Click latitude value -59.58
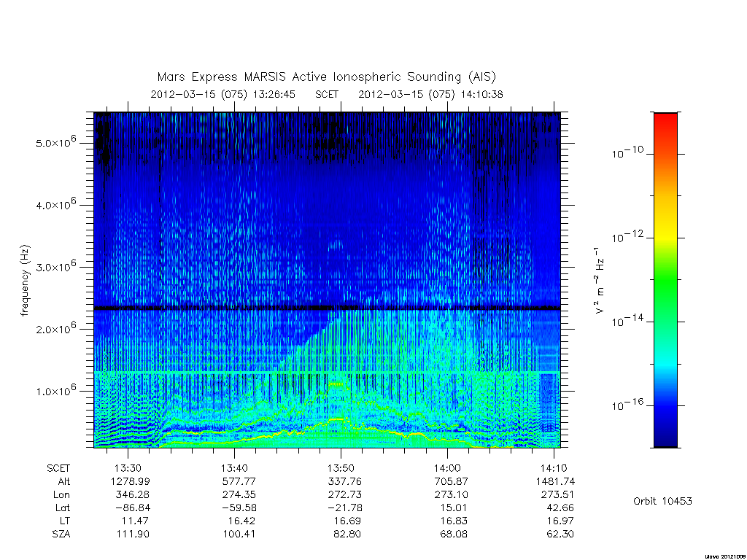Viewport: 747px width, 560px height. 239,507
